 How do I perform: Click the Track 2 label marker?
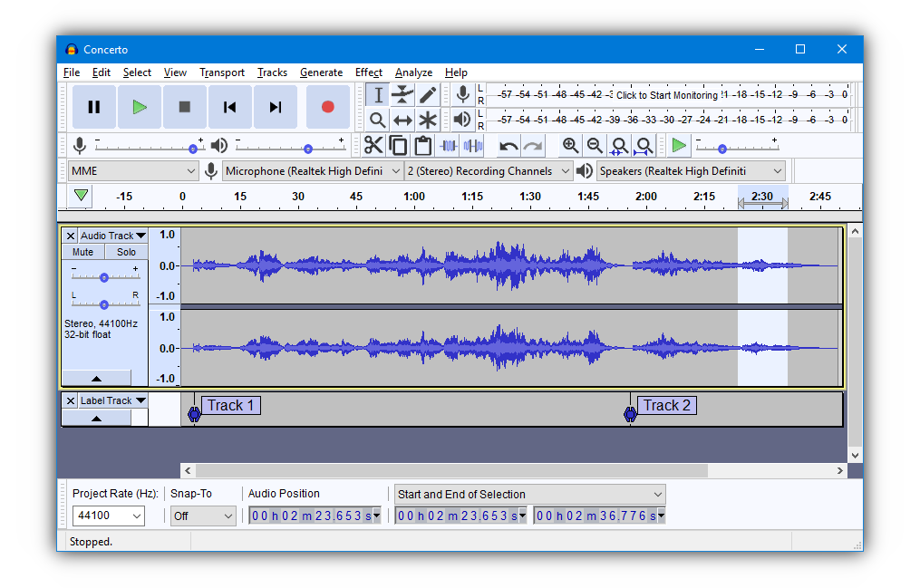click(630, 413)
